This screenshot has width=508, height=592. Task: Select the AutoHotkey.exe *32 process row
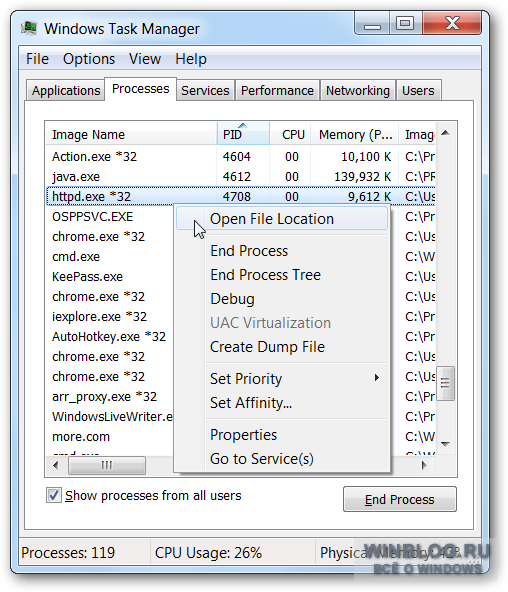coord(109,336)
